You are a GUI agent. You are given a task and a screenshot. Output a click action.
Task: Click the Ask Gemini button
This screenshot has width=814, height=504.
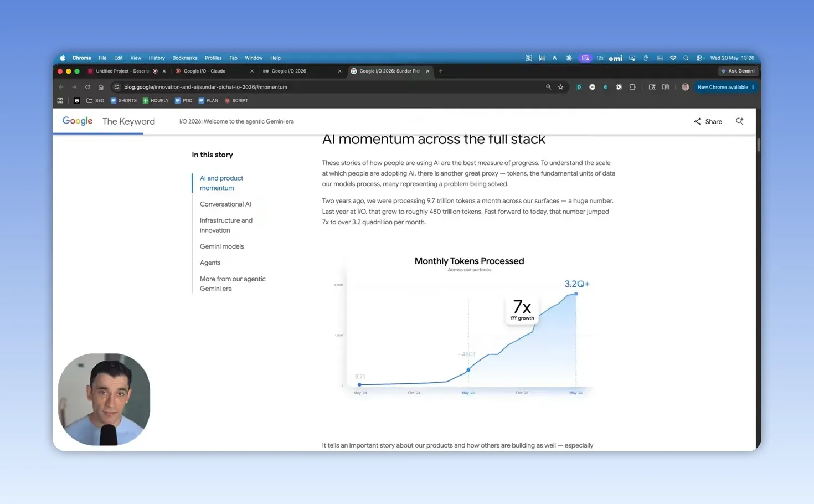[x=738, y=71]
